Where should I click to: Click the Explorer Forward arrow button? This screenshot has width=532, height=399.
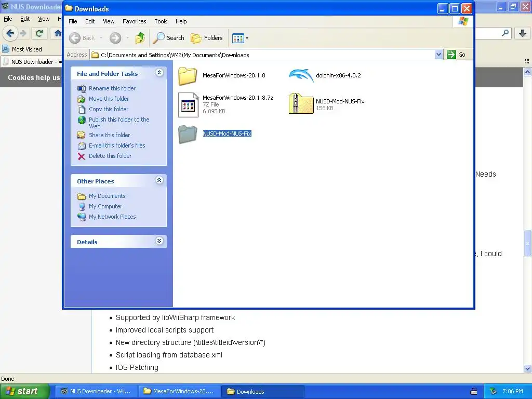click(115, 38)
